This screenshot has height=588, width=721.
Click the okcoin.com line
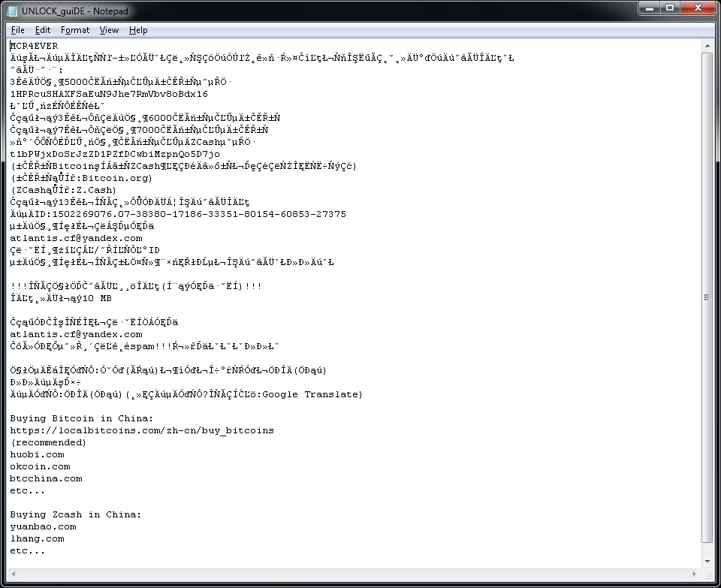point(40,466)
